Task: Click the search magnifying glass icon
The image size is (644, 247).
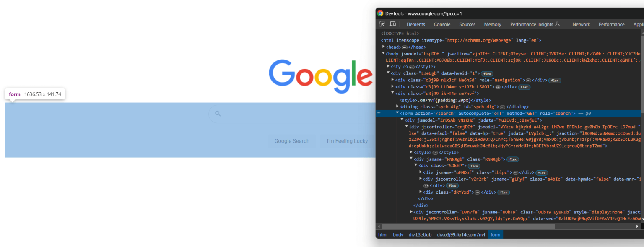Action: click(218, 113)
